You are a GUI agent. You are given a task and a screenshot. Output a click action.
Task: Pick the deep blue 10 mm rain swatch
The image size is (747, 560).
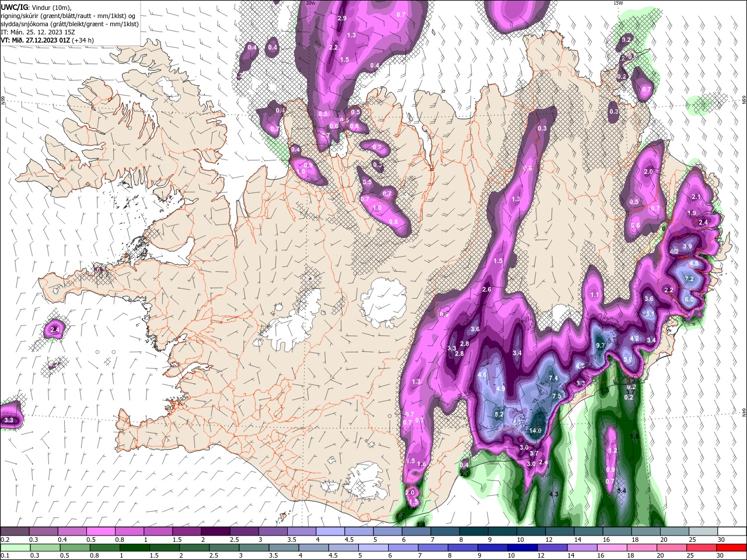pyautogui.click(x=522, y=548)
